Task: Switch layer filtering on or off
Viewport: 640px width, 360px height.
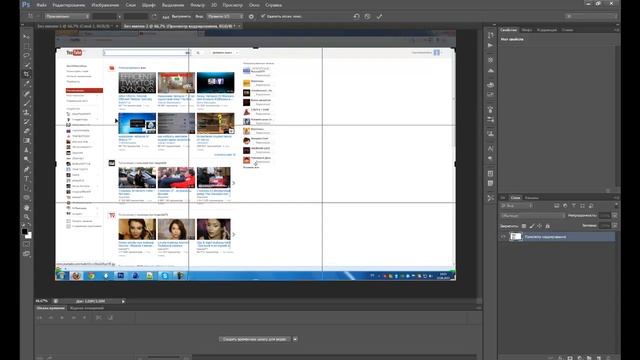Action: 616,205
